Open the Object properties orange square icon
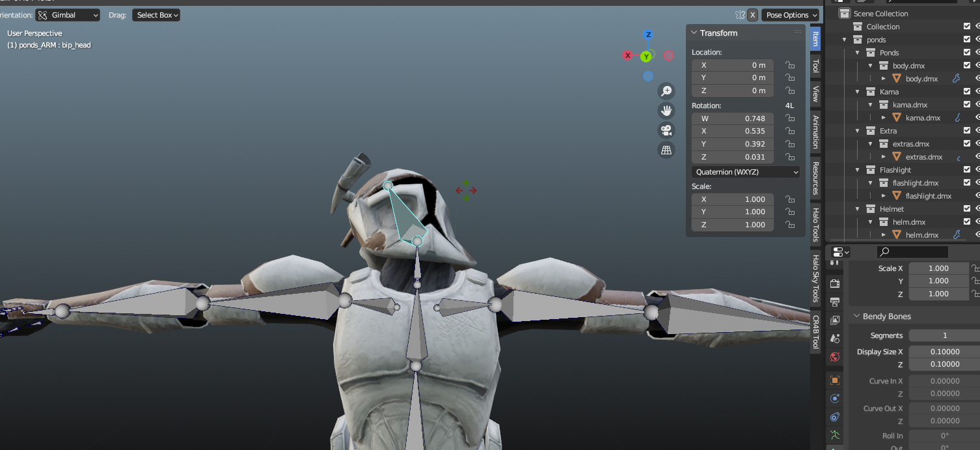This screenshot has width=980, height=450. click(835, 380)
